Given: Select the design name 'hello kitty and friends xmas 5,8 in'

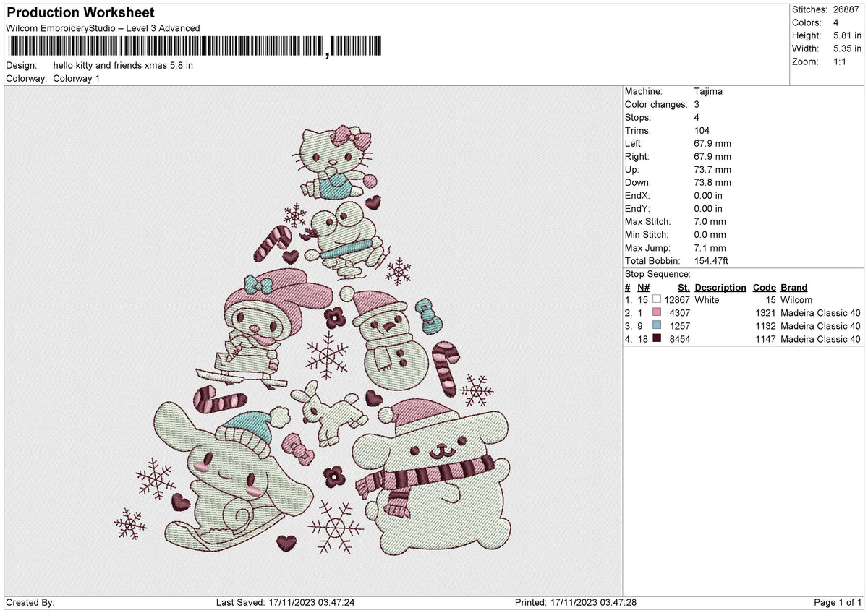Looking at the screenshot, I should click(x=123, y=65).
